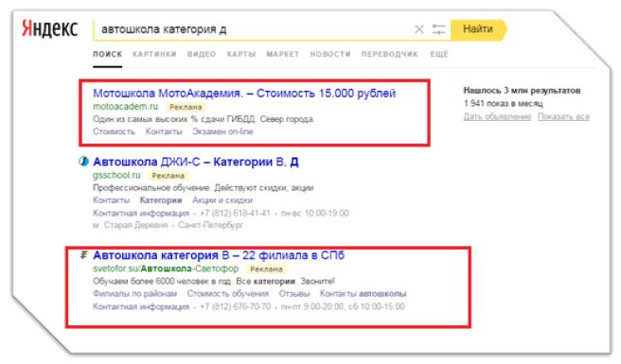Open Мотошкола МотоАкадемия result title
The height and width of the screenshot is (364, 621).
tap(244, 94)
